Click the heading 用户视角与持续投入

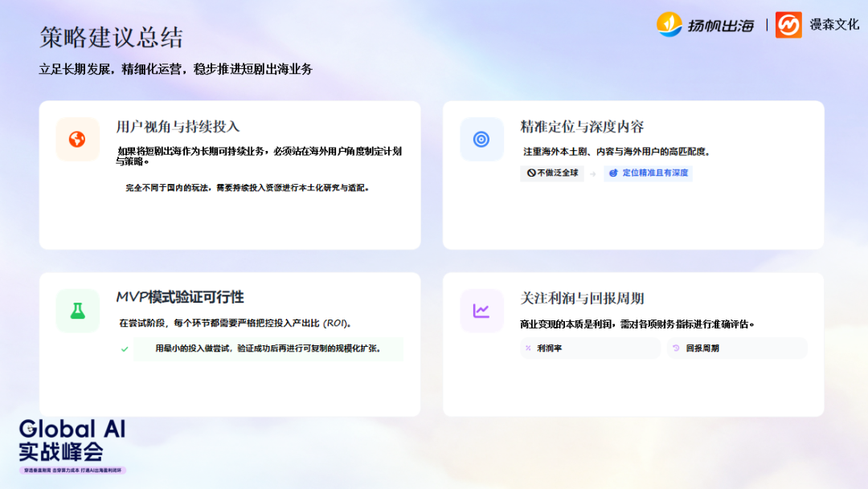tap(178, 127)
